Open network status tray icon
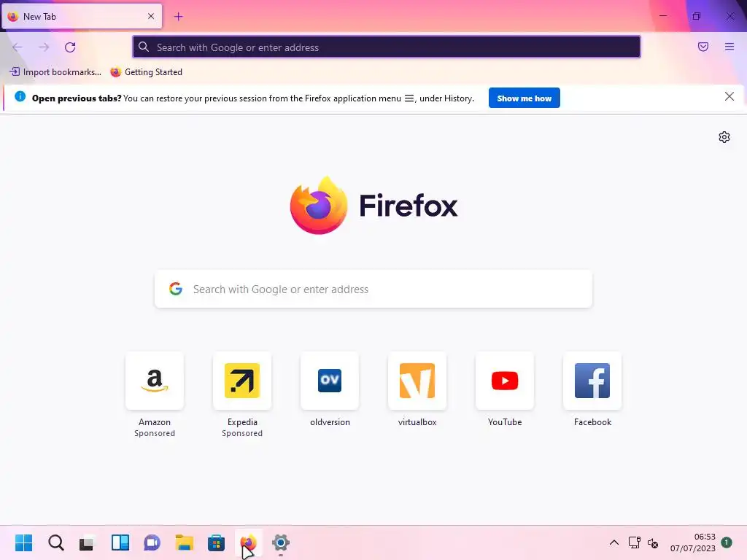 point(634,542)
